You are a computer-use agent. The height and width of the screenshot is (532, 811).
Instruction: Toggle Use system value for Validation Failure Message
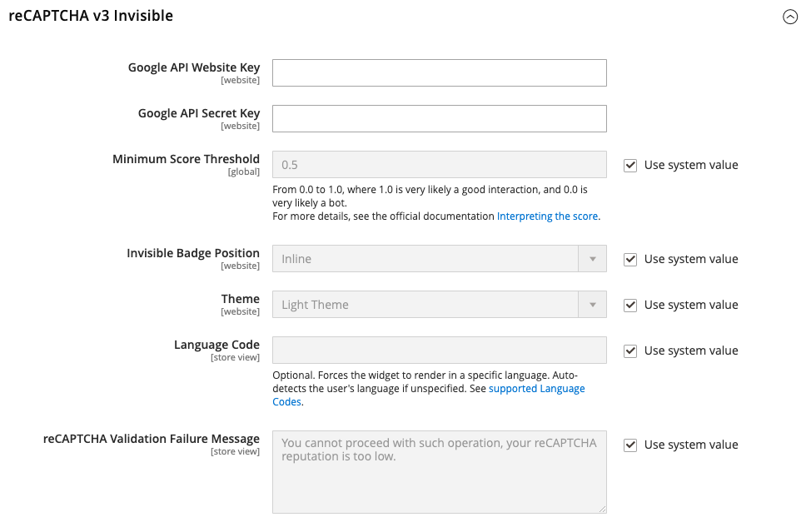[630, 445]
